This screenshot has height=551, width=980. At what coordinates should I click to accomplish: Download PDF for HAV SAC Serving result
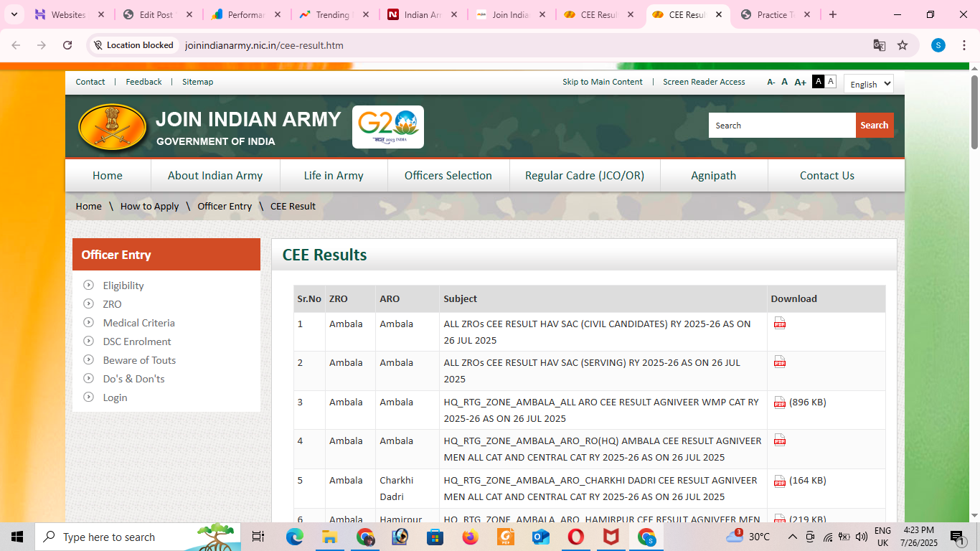tap(779, 362)
